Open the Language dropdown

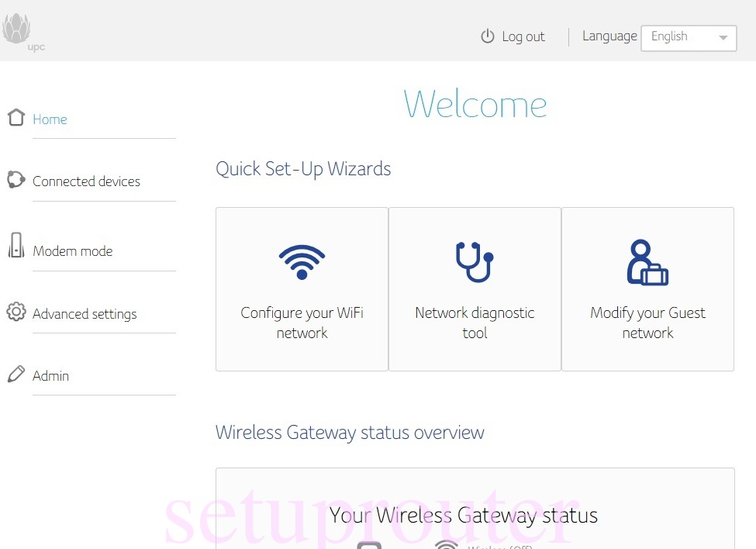[689, 37]
